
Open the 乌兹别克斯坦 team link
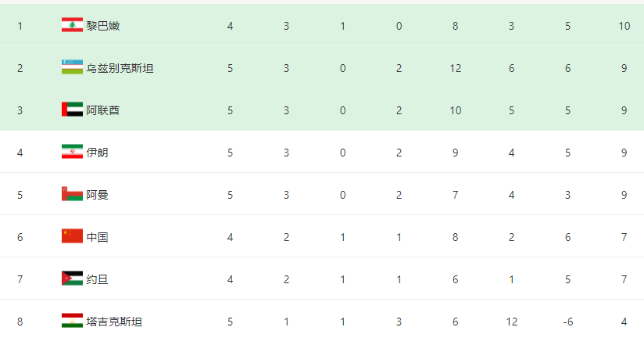click(120, 68)
